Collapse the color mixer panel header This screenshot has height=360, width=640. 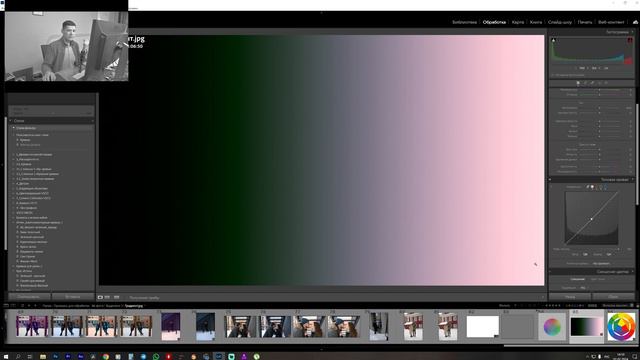pos(633,271)
